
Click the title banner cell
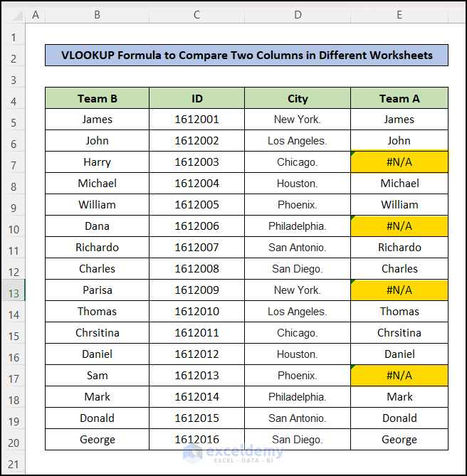coord(246,55)
